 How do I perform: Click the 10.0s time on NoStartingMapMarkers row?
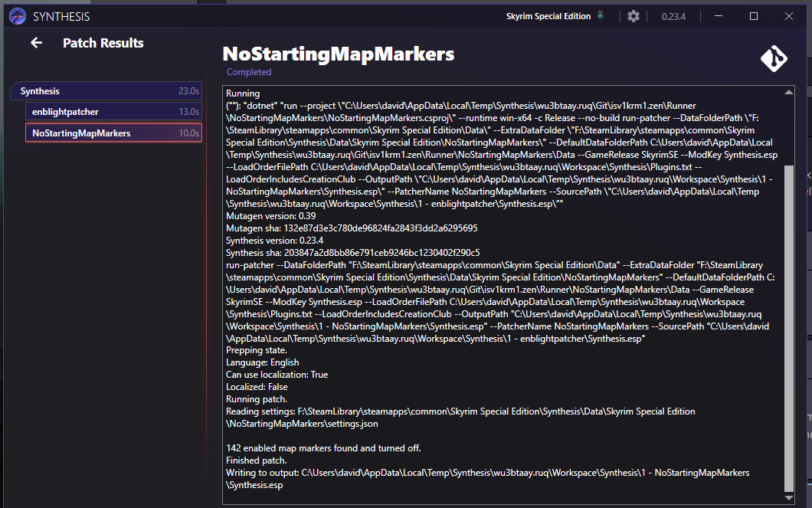pos(188,133)
